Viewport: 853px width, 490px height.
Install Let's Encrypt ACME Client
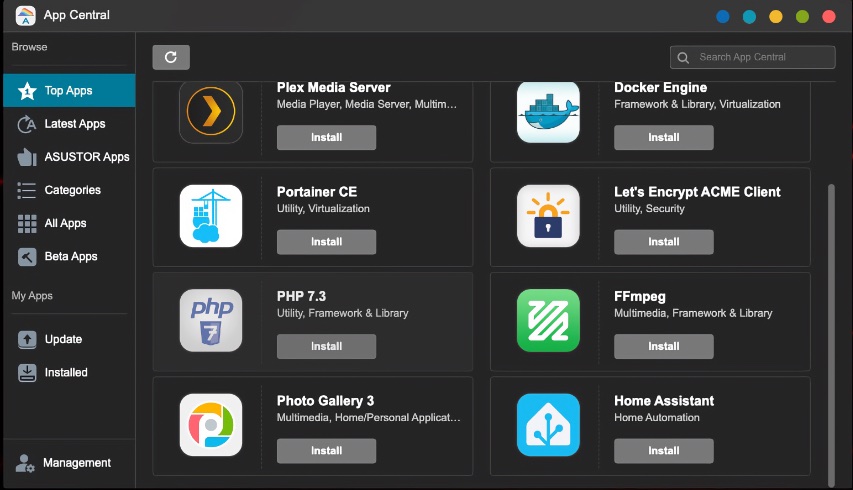click(x=664, y=242)
